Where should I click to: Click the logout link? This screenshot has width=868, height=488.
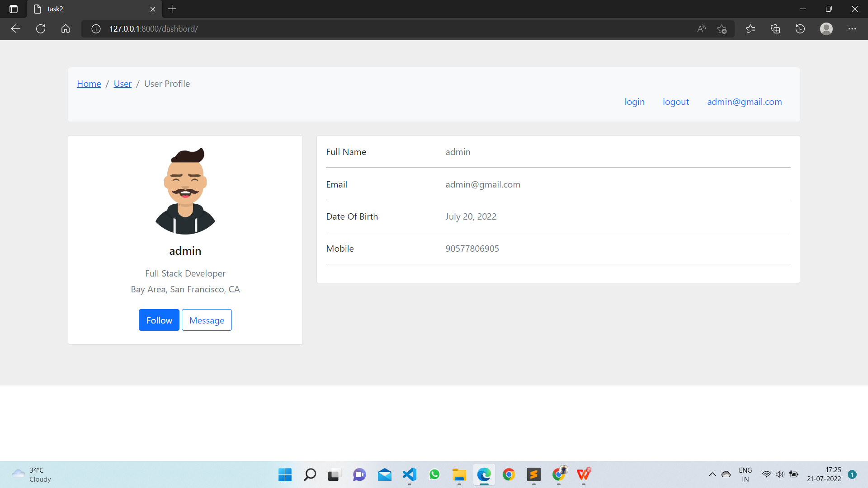(x=676, y=102)
